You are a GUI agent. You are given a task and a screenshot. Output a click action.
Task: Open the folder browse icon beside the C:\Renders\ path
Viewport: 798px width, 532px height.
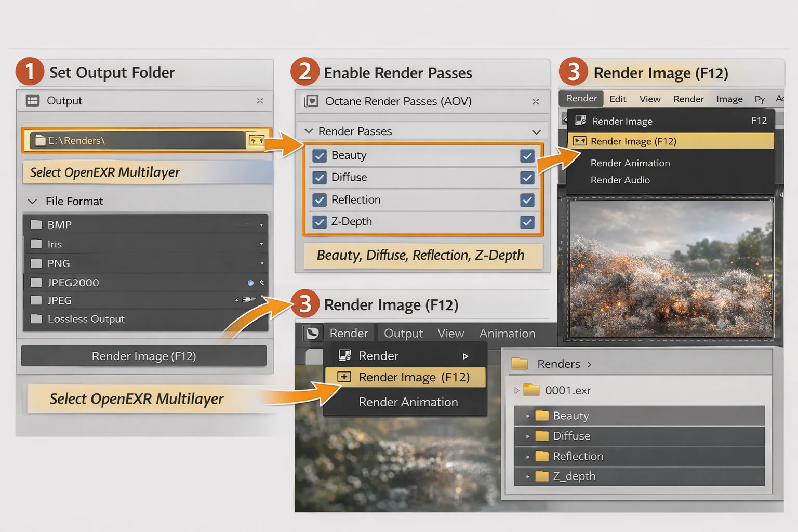point(256,140)
